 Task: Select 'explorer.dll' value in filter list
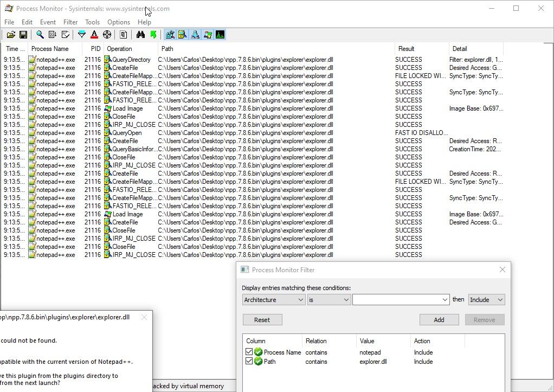pyautogui.click(x=373, y=362)
